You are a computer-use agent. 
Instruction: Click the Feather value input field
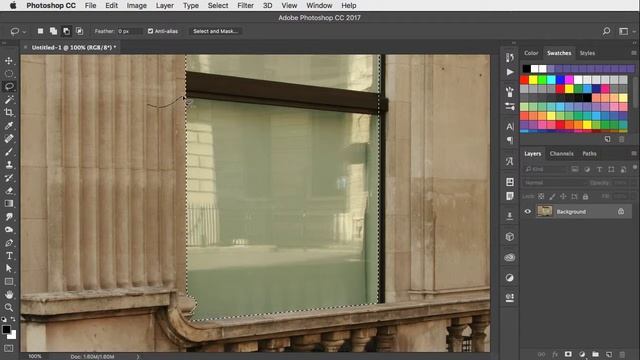[x=130, y=31]
